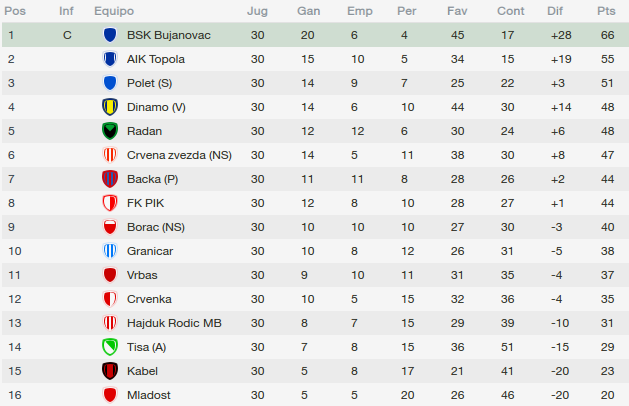
Task: Open the AIK Topola team link
Action: [156, 59]
